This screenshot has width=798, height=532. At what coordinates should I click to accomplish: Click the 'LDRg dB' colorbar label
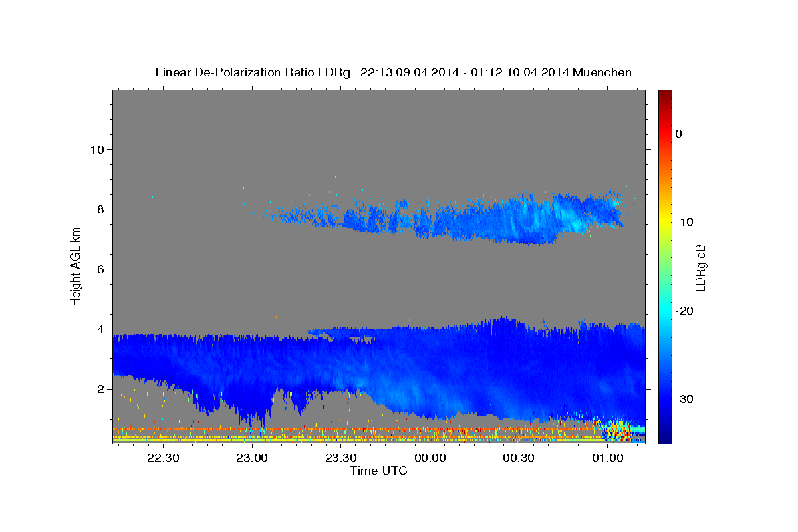(700, 267)
